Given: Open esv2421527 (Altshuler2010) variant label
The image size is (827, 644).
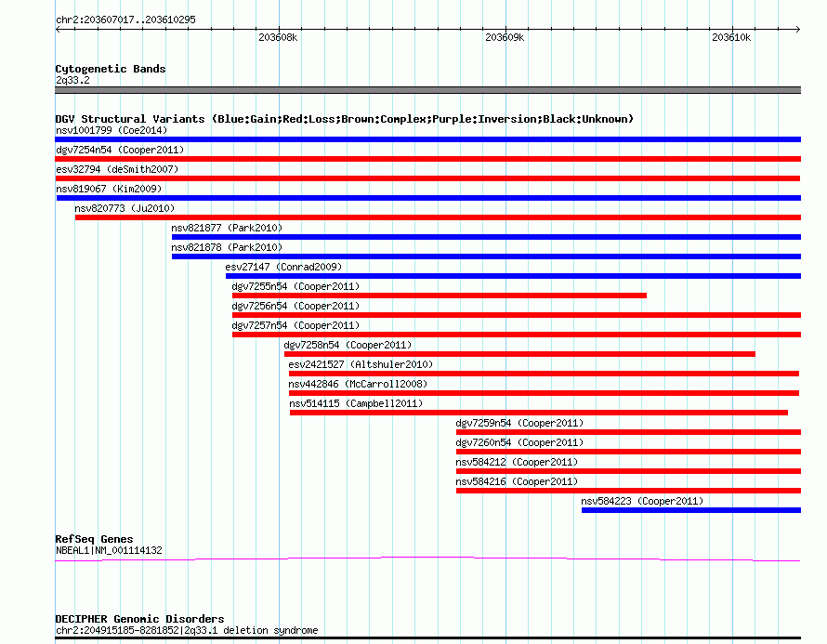Looking at the screenshot, I should click(x=361, y=364).
